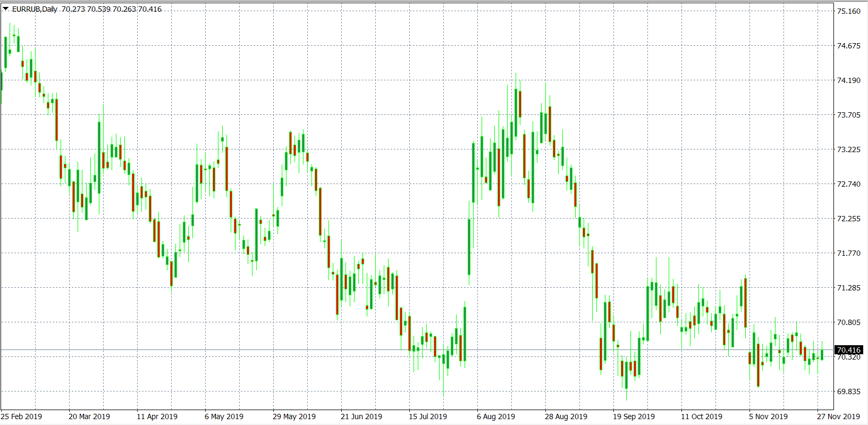Click the black 70.416 current price tag
Viewport: 868px width, 425px height.
849,350
